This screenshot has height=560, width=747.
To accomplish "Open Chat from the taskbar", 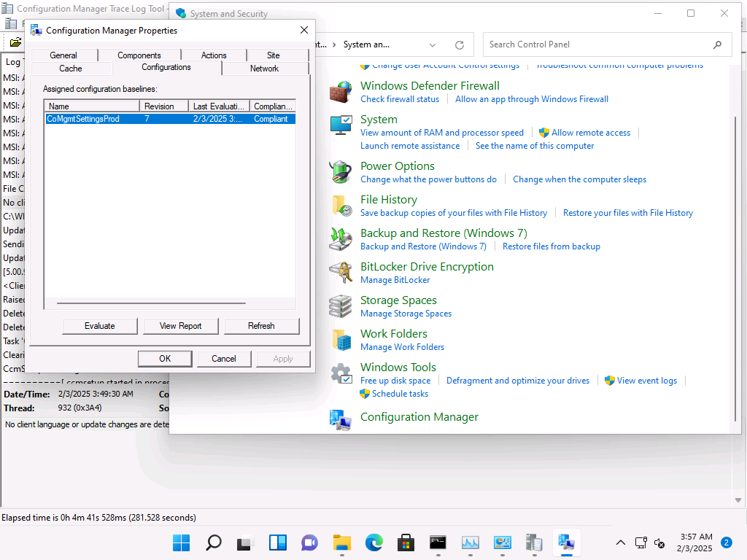I will (309, 542).
